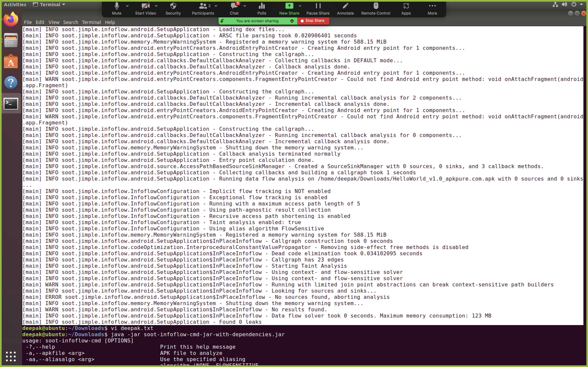The height and width of the screenshot is (367, 588).
Task: Open the Activities overview
Action: pyautogui.click(x=15, y=4)
